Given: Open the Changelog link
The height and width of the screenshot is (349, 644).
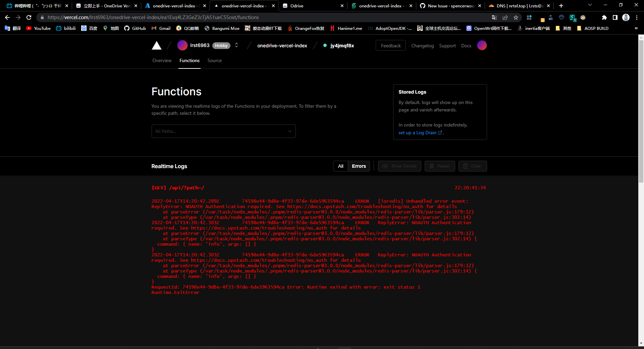Looking at the screenshot, I should (x=423, y=46).
